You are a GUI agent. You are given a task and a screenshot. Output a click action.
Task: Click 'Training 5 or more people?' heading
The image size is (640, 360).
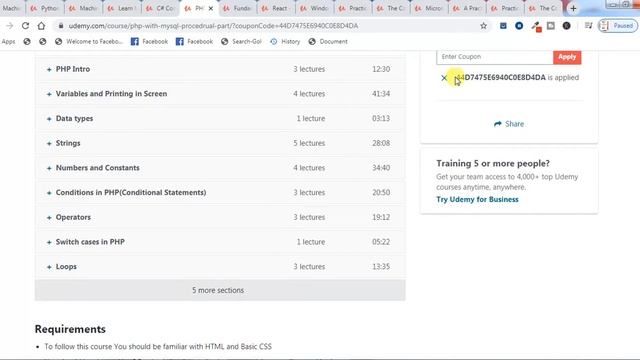coord(493,163)
